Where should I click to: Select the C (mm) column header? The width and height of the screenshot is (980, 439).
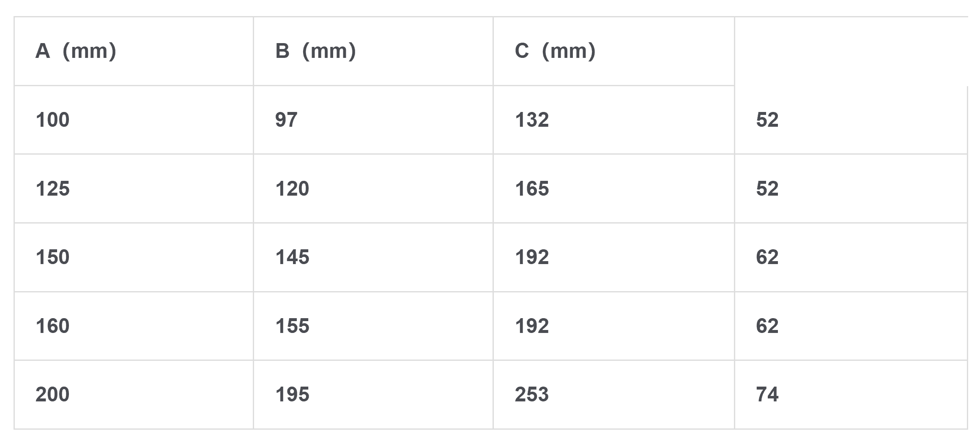coord(614,51)
